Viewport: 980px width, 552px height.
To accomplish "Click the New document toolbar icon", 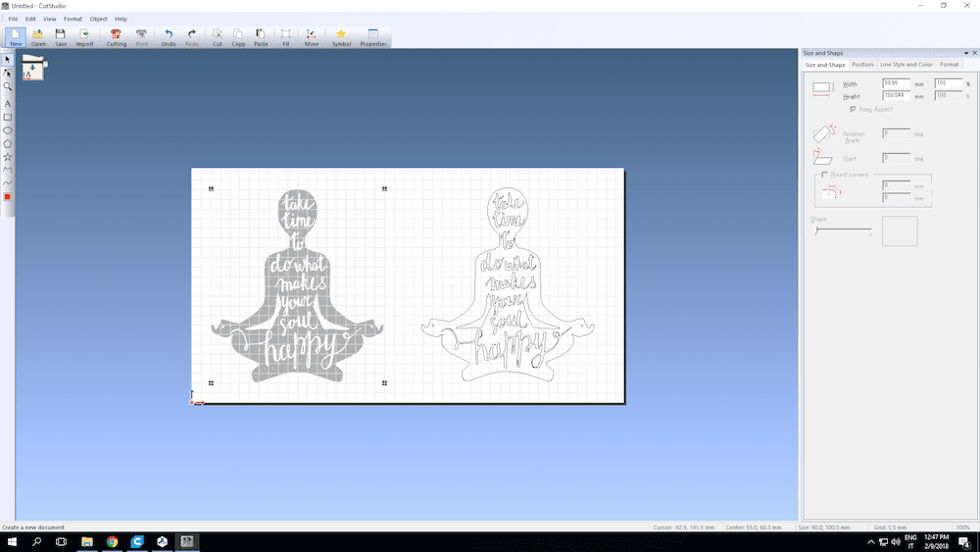I will [x=16, y=37].
